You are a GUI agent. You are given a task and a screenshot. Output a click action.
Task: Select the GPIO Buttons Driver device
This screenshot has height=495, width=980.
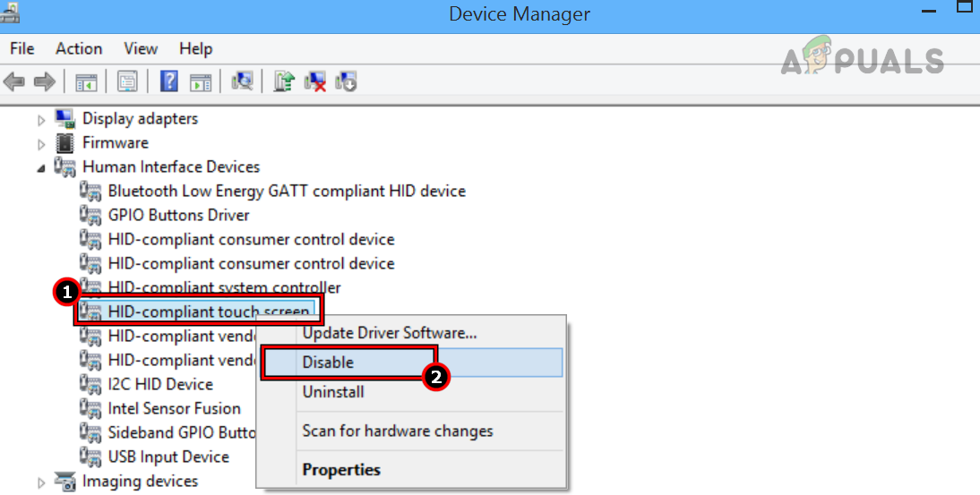[178, 216]
